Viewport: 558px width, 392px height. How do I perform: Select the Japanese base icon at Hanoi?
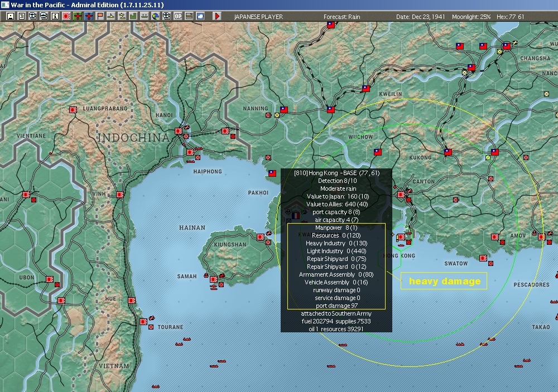click(x=179, y=131)
